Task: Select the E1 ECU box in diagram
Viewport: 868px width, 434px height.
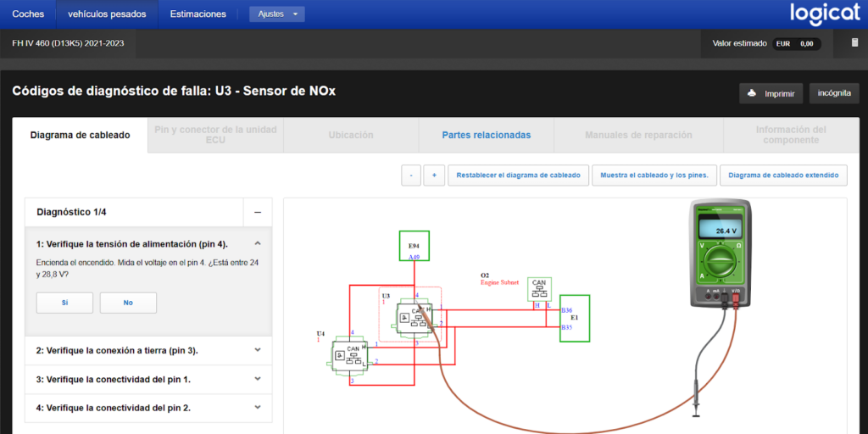Action: (575, 319)
